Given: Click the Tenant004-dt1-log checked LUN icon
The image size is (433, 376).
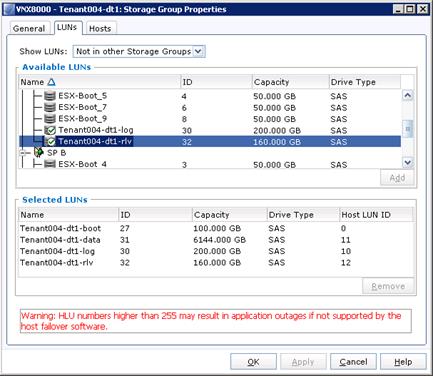Looking at the screenshot, I should coord(50,130).
